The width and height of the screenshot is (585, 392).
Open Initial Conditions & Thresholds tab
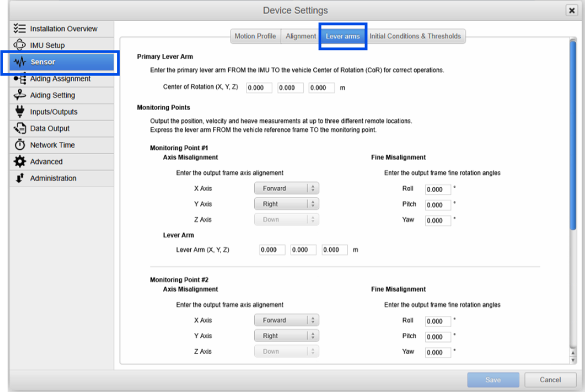[415, 36]
